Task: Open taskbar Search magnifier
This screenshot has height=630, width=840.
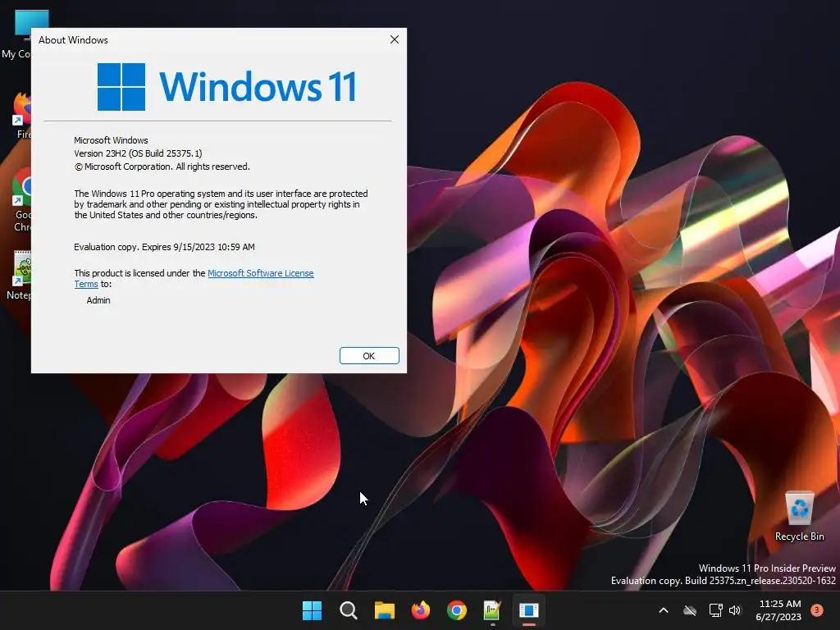Action: (x=348, y=610)
